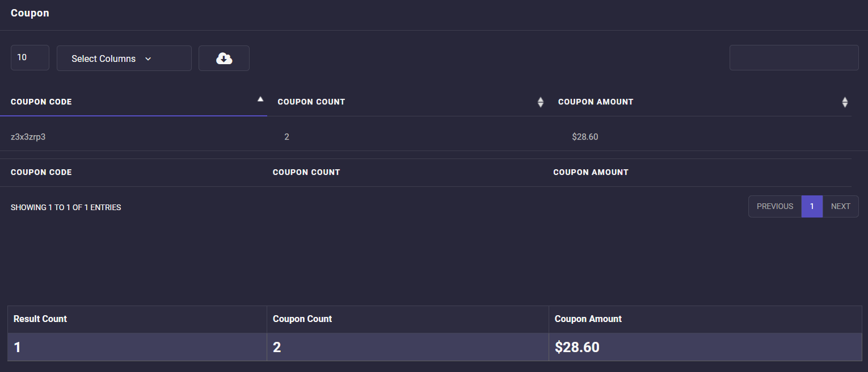868x372 pixels.
Task: Click the sort arrows icon on Coupon Amount
Action: [x=845, y=102]
